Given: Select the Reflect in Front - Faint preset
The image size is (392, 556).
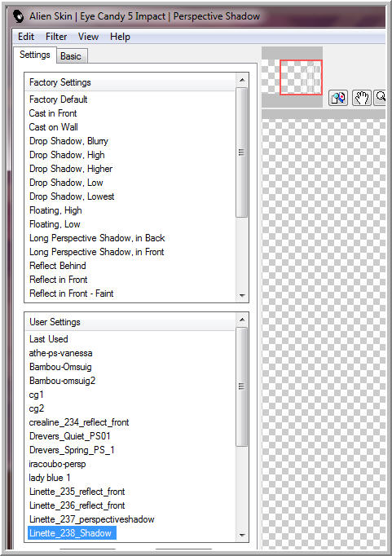Looking at the screenshot, I should (71, 293).
